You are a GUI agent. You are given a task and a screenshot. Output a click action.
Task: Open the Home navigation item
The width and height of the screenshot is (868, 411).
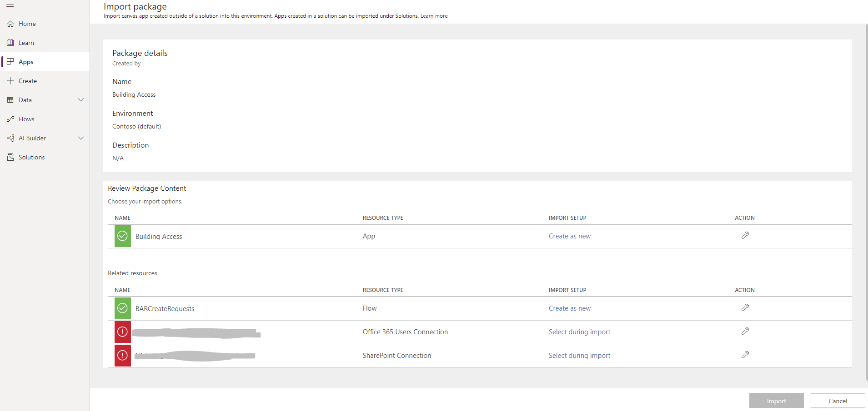click(x=27, y=24)
